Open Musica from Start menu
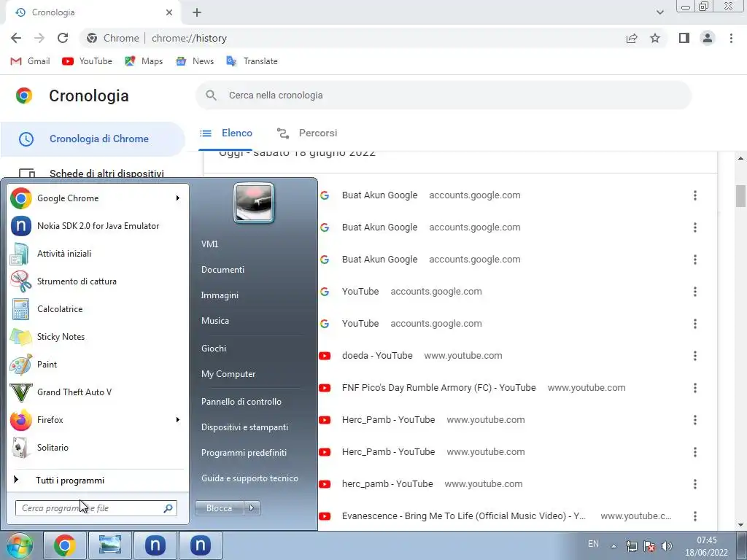This screenshot has height=560, width=747. click(x=215, y=321)
